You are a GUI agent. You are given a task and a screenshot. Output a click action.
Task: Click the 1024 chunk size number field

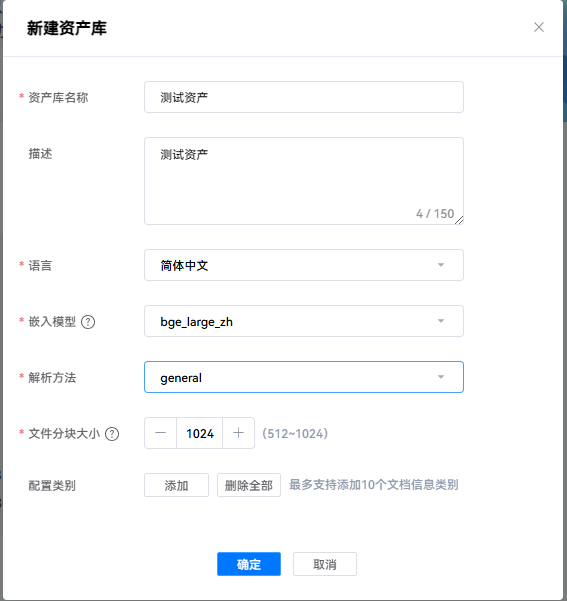click(199, 433)
